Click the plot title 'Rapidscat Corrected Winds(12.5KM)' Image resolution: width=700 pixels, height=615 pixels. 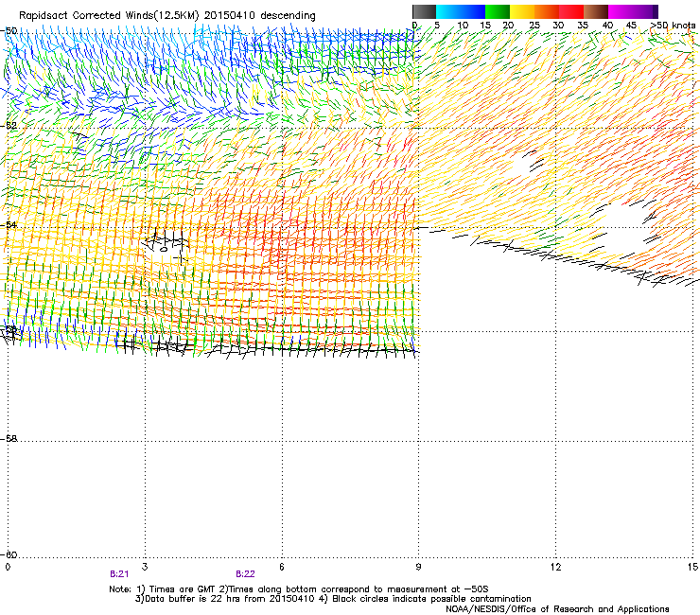click(x=109, y=16)
